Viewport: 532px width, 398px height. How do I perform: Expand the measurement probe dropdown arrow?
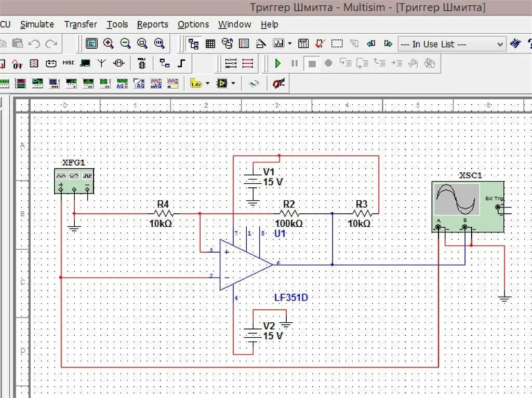207,84
